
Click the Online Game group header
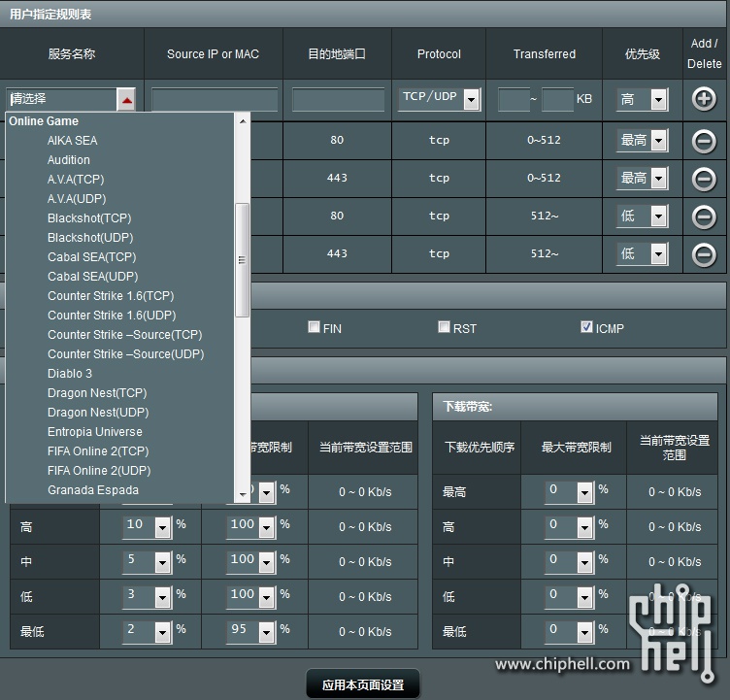tap(44, 121)
